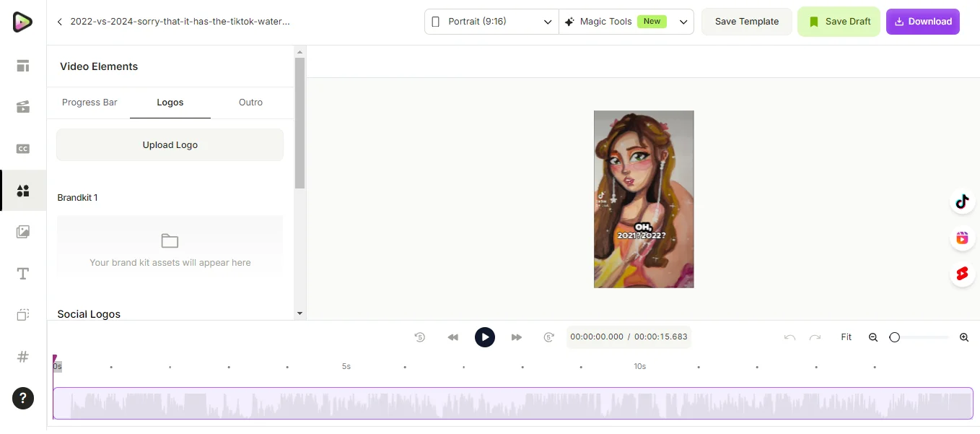Click the Video Elements heading
The height and width of the screenshot is (434, 980).
click(99, 66)
